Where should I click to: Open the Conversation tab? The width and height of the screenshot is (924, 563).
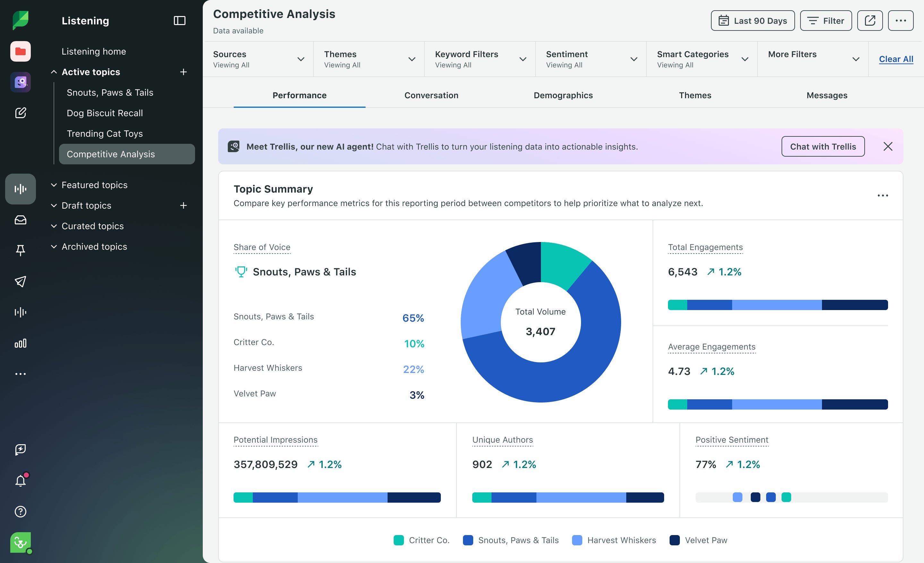pos(431,95)
